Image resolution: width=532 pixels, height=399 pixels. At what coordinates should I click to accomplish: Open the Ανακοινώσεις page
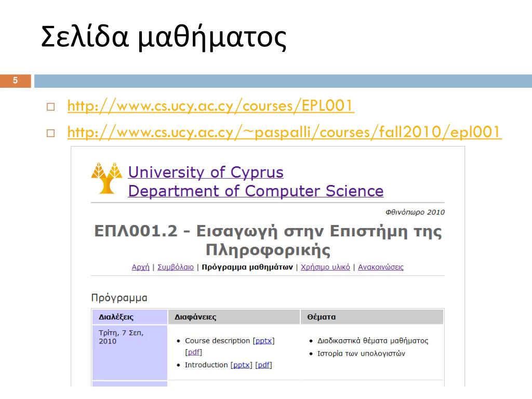(x=381, y=267)
